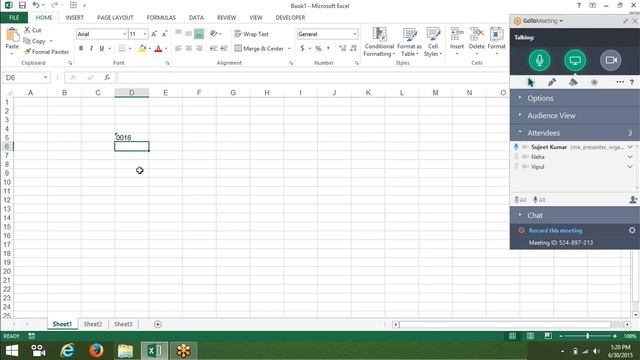Viewport: 640px width, 360px height.
Task: Toggle Bold formatting
Action: pos(81,49)
